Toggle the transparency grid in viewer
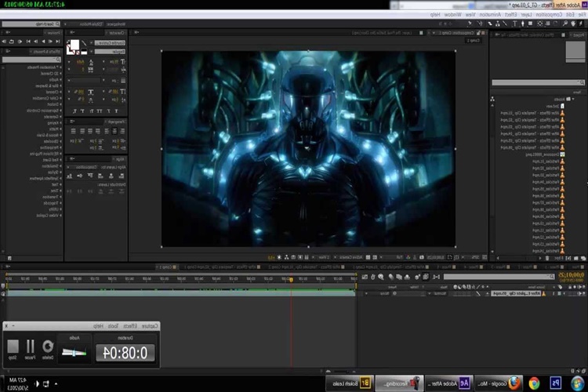 pyautogui.click(x=368, y=257)
